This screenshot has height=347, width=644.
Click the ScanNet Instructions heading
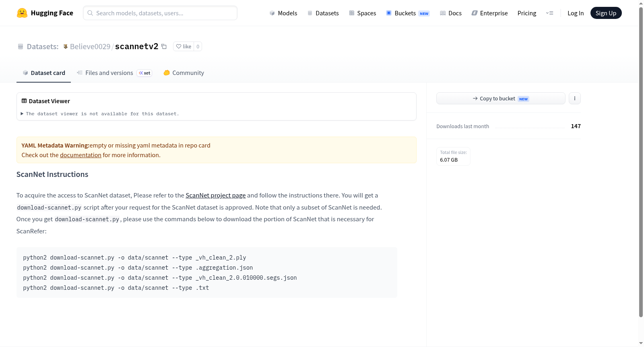(x=52, y=175)
